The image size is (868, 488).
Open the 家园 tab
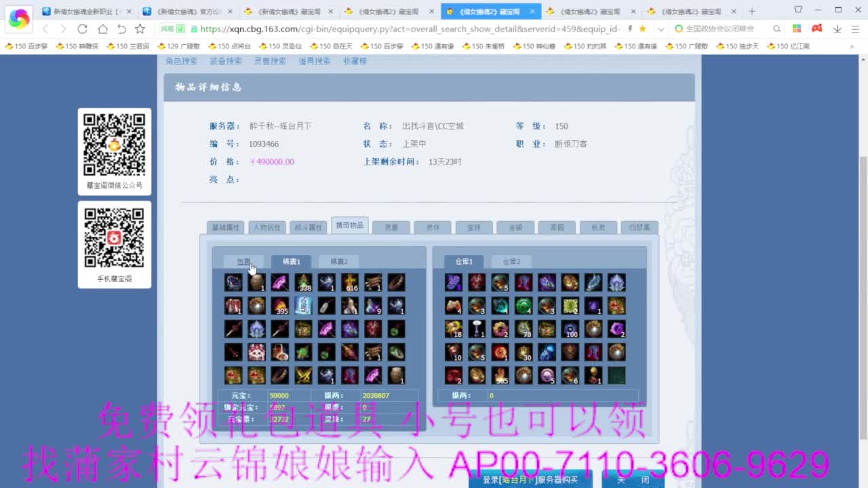pos(557,228)
